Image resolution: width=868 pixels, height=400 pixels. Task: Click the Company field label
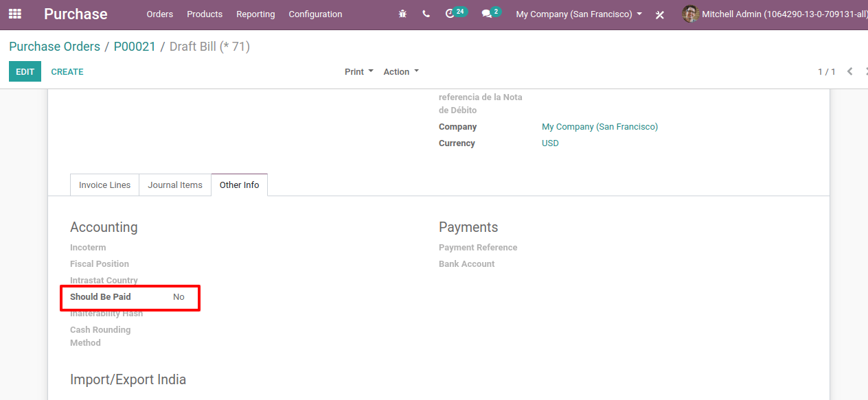click(457, 127)
